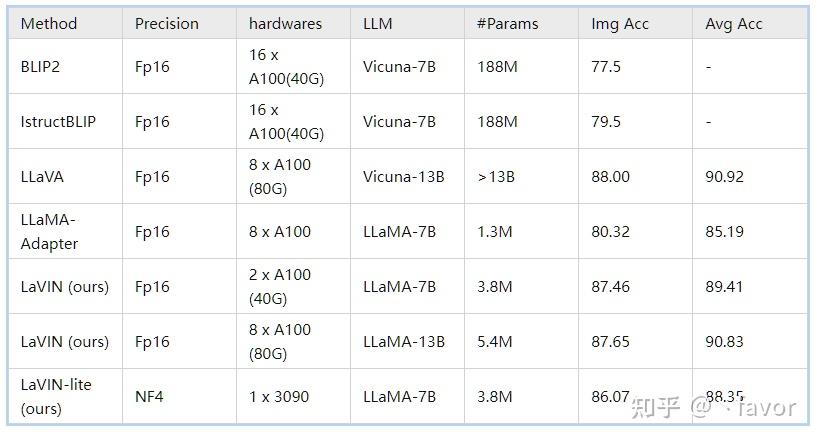This screenshot has width=817, height=440.
Task: Click the #Params column header
Action: tap(505, 24)
